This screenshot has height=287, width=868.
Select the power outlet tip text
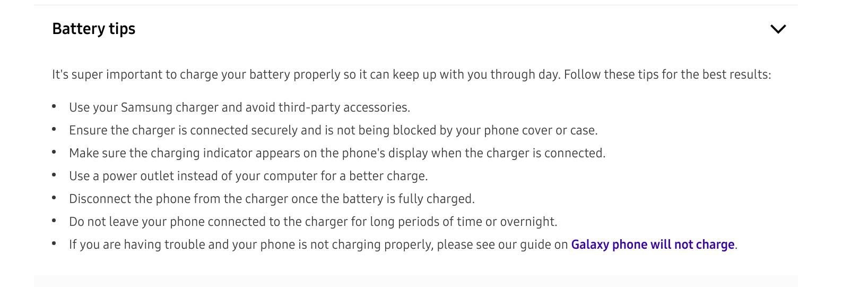[x=248, y=176]
